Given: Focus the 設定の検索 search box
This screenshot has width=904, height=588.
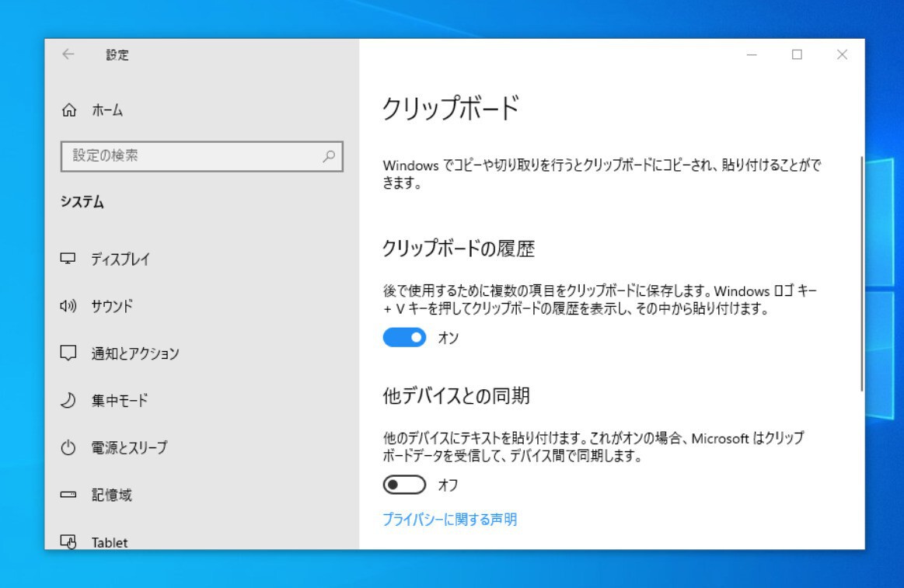Looking at the screenshot, I should coord(202,156).
